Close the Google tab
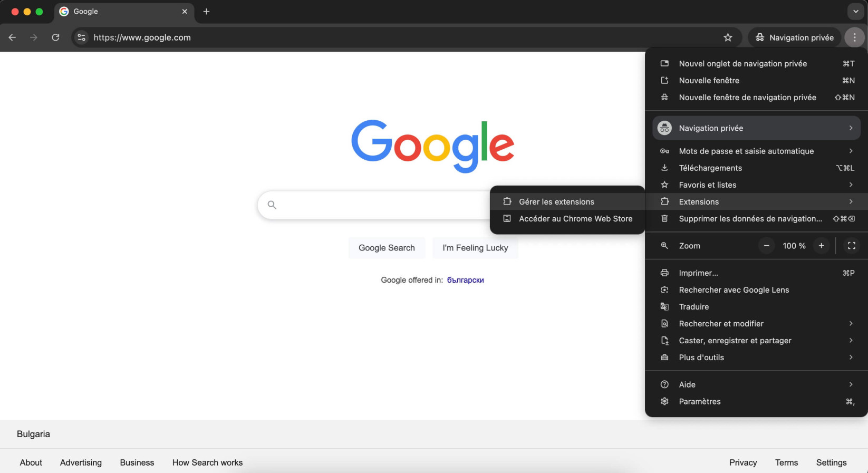The width and height of the screenshot is (868, 473). point(185,12)
